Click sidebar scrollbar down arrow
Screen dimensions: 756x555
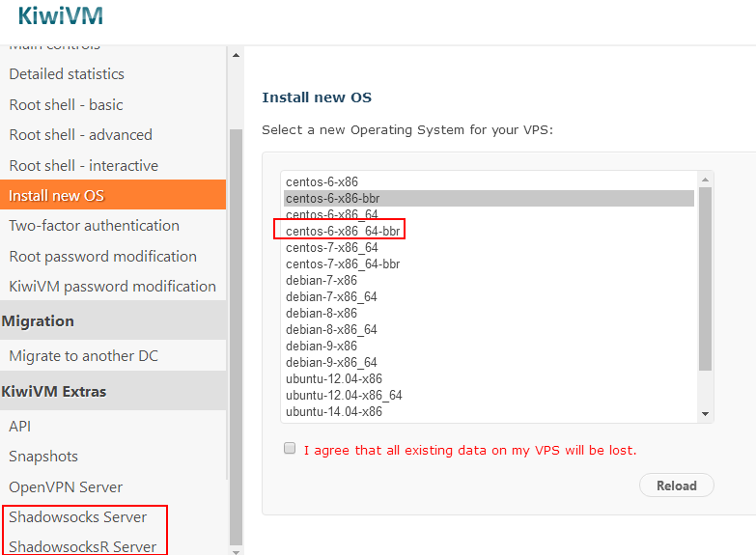[x=236, y=552]
